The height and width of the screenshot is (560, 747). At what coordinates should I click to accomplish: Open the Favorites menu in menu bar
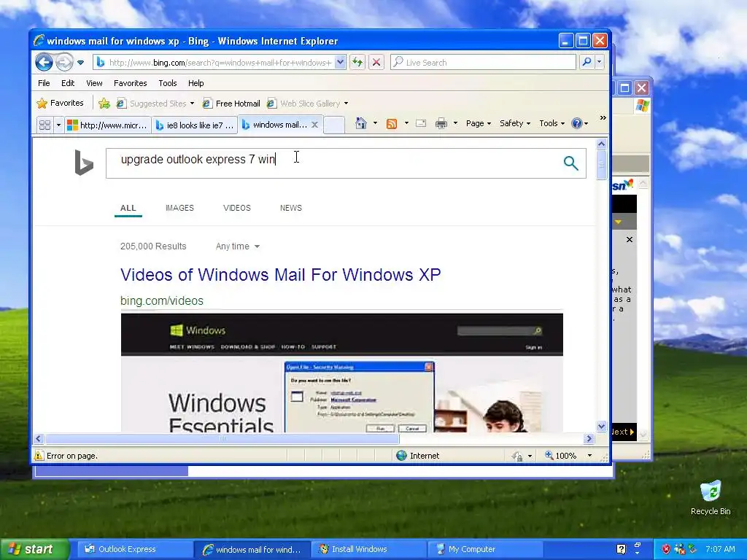click(130, 83)
